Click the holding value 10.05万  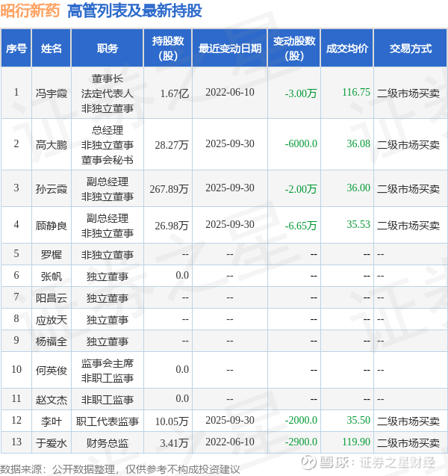tap(172, 421)
